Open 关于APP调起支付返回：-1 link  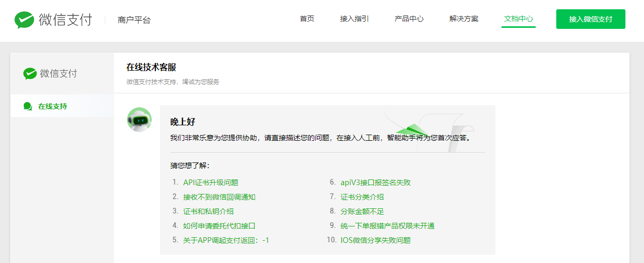pos(226,240)
